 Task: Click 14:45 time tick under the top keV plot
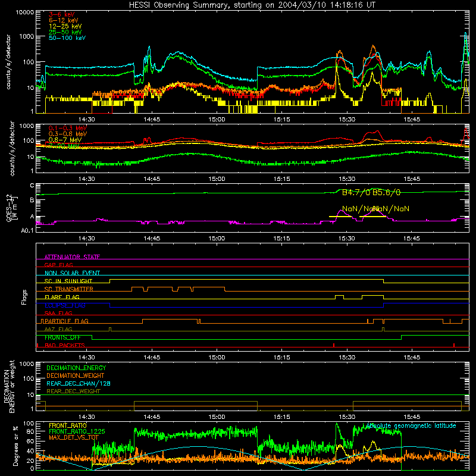152,120
